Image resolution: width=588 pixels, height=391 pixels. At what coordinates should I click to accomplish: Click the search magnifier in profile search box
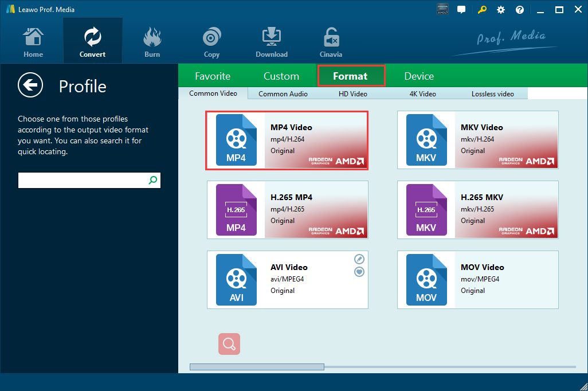(152, 180)
